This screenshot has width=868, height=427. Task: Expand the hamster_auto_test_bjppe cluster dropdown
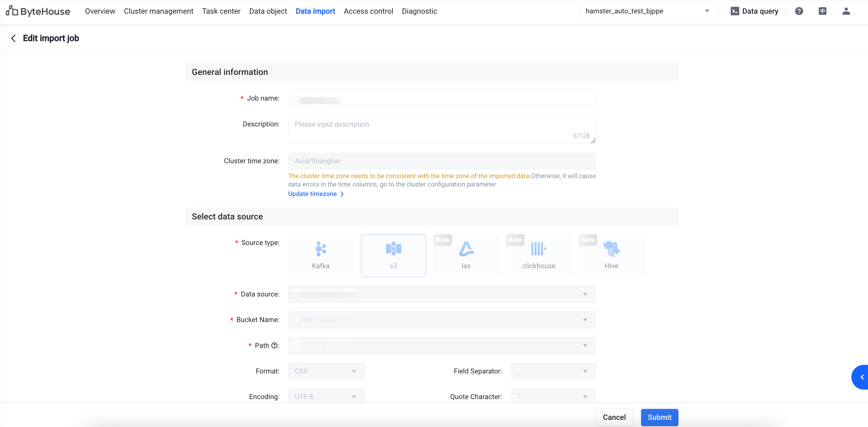(648, 11)
